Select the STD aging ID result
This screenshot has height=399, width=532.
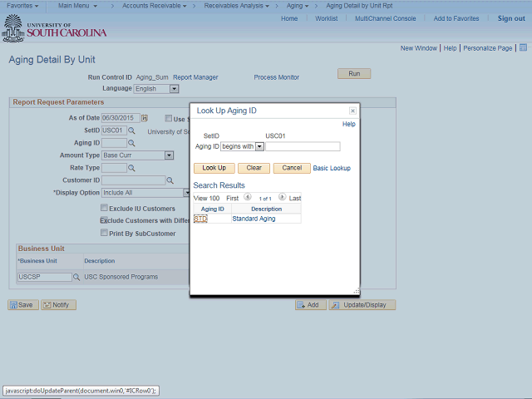(x=200, y=219)
